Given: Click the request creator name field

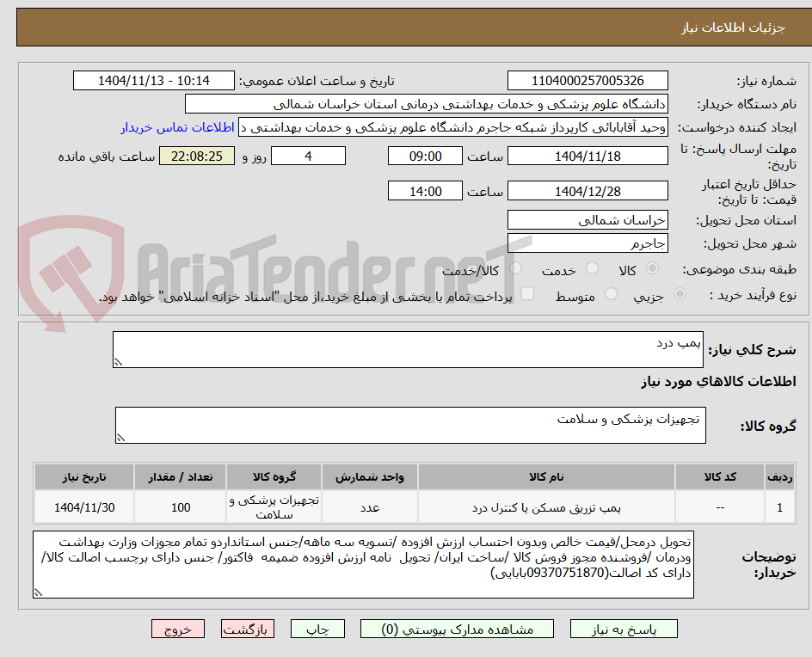Looking at the screenshot, I should tap(453, 127).
